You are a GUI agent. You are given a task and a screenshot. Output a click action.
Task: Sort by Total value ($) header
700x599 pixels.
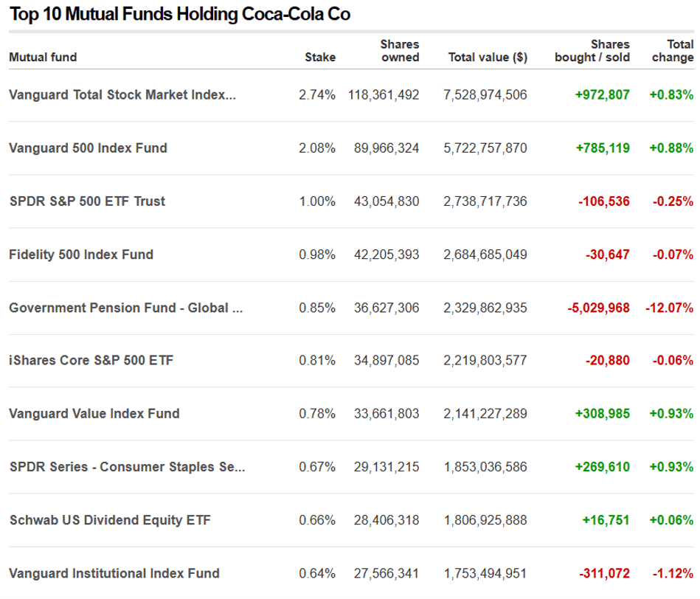coord(488,58)
